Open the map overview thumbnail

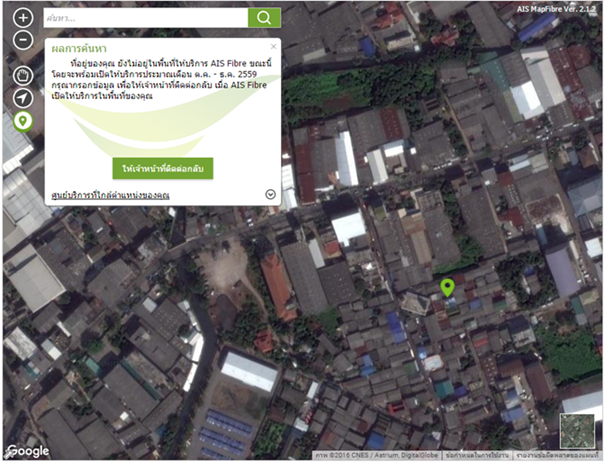pos(577,431)
